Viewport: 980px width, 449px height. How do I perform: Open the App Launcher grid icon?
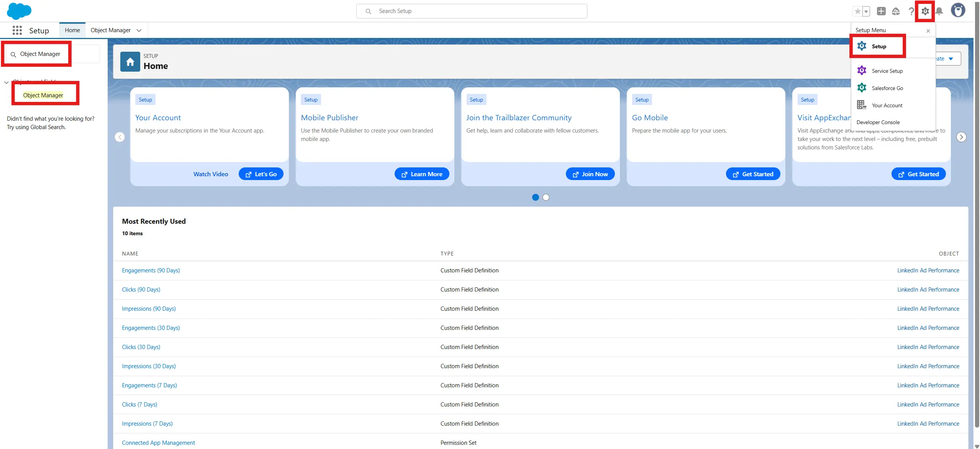point(17,30)
